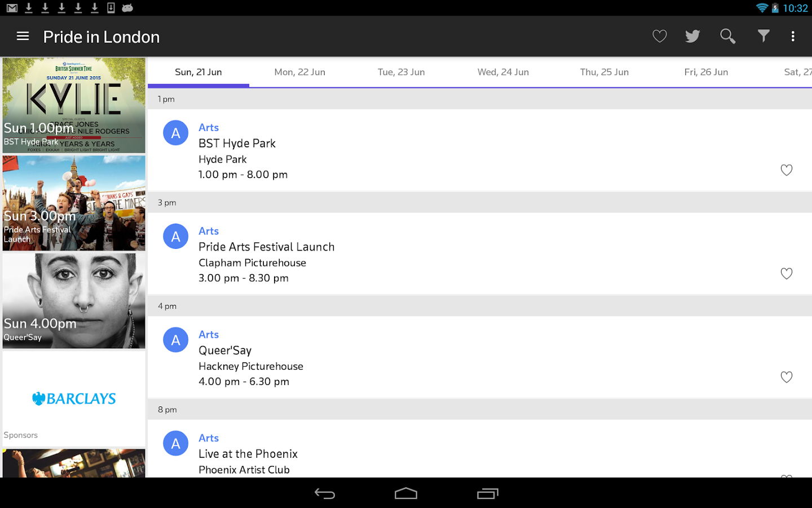Viewport: 812px width, 508px height.
Task: Tap the Arts circle icon for BST Hyde Park
Action: tap(176, 133)
